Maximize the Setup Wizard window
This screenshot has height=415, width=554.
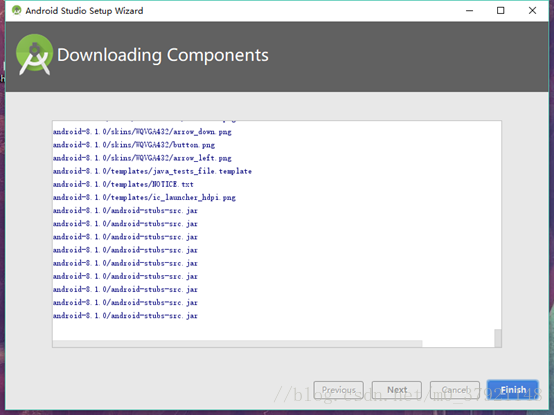point(501,11)
